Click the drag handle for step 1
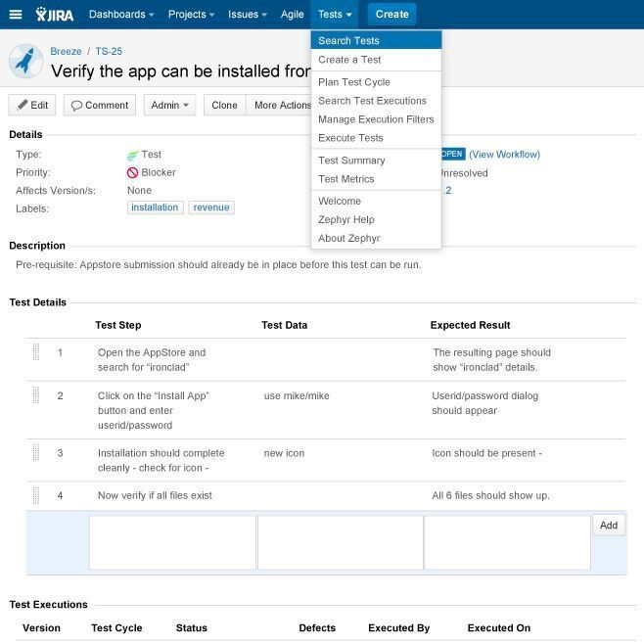644x644 pixels. click(36, 352)
